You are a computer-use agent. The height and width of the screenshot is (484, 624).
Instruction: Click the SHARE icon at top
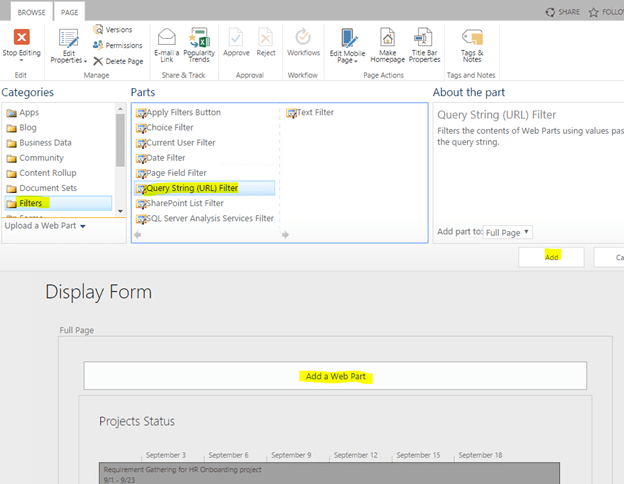550,12
